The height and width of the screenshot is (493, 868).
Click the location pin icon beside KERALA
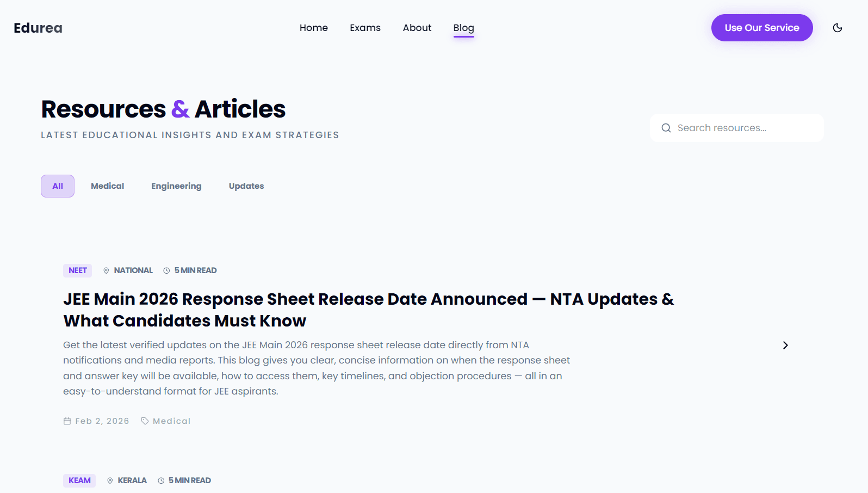(110, 480)
